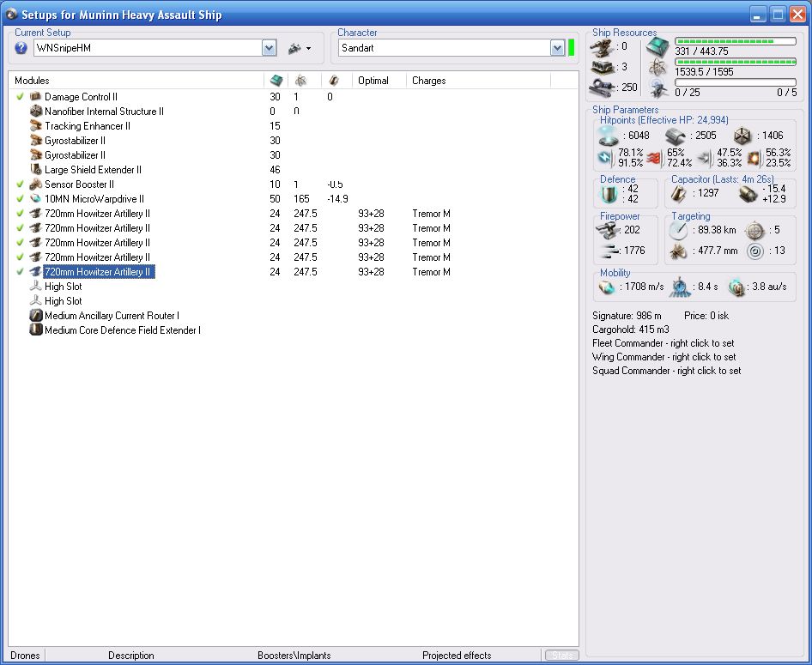The width and height of the screenshot is (812, 665).
Task: Click the capacitor capacity icon showing 1297
Action: pos(678,194)
